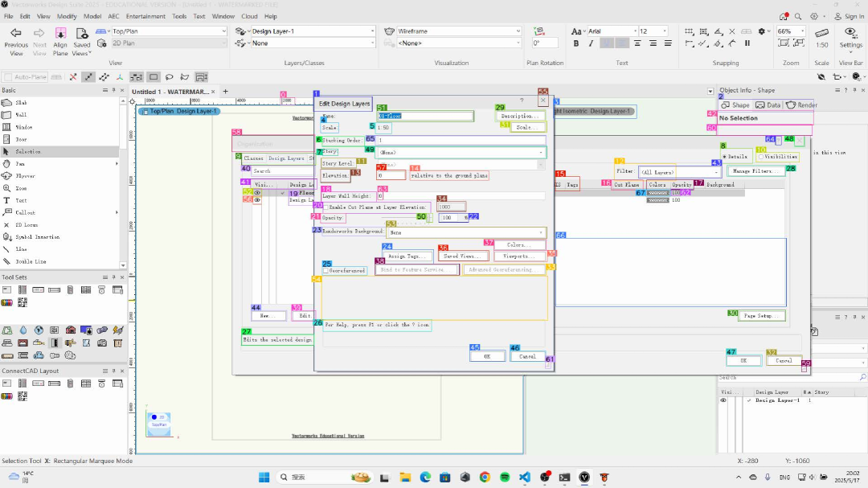Image resolution: width=868 pixels, height=488 pixels.
Task: Enable Cut Plane at Layer Elevation checkbox
Action: pos(325,207)
